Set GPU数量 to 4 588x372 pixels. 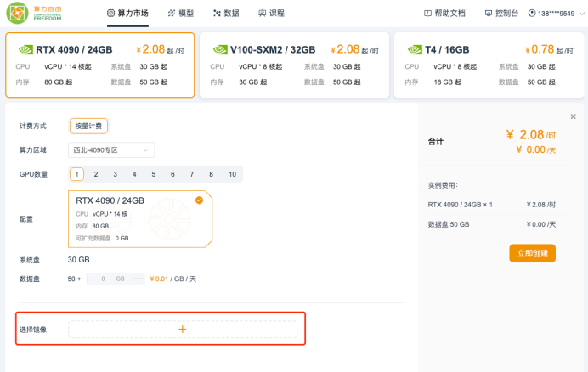pos(134,174)
